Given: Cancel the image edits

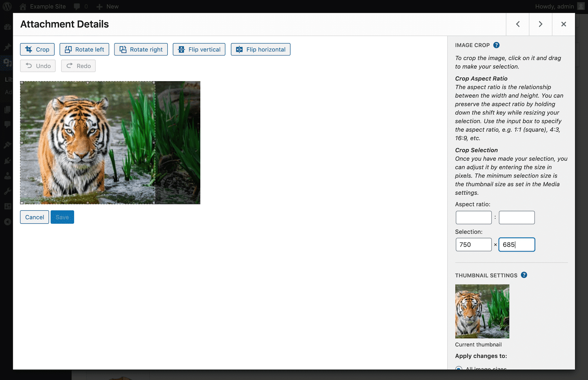Looking at the screenshot, I should tap(34, 217).
